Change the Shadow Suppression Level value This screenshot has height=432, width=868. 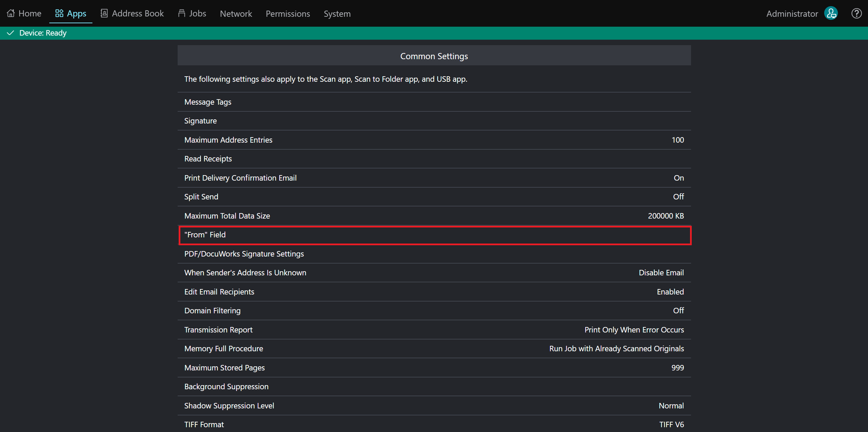[434, 406]
